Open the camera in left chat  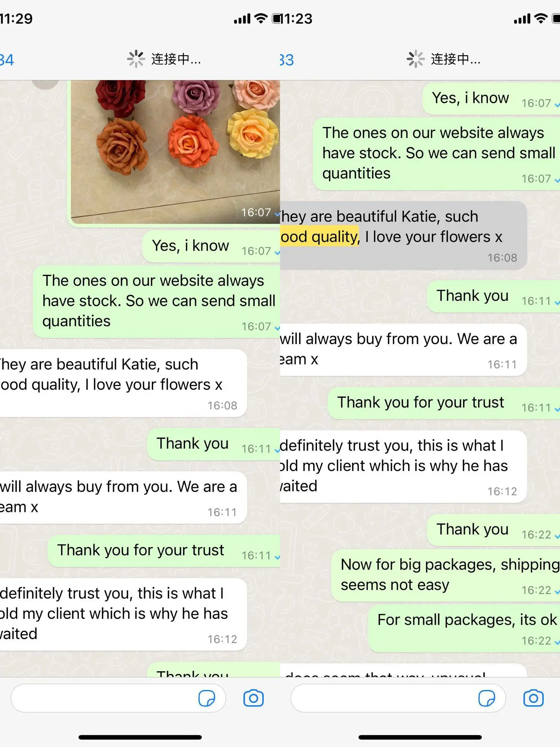253,698
